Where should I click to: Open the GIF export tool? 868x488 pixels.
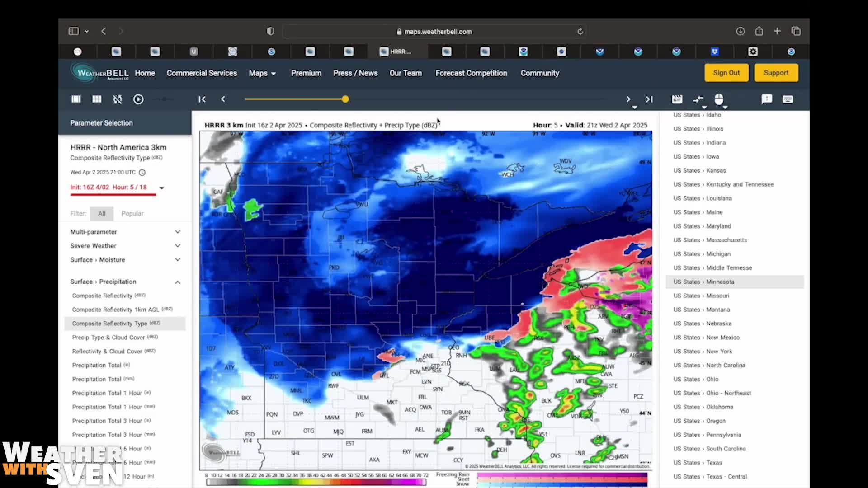coord(677,99)
